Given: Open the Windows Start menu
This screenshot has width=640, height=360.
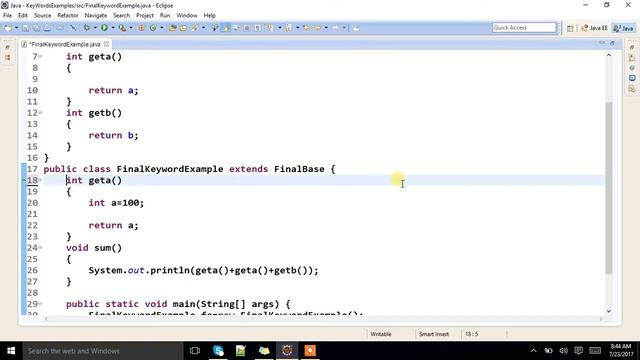Looking at the screenshot, I should [x=11, y=351].
